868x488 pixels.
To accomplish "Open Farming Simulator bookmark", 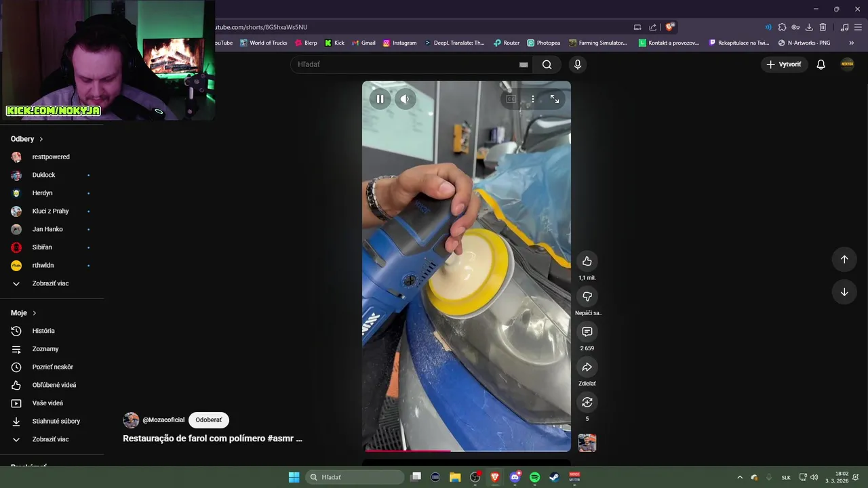I will click(598, 43).
